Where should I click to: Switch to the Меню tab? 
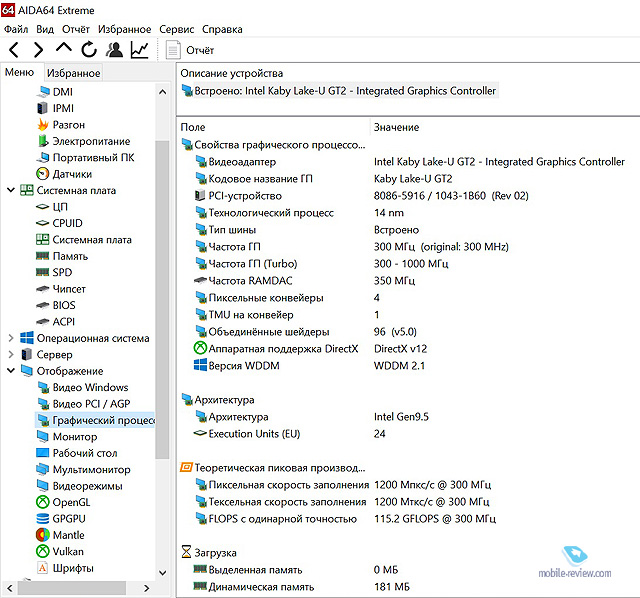coord(19,72)
